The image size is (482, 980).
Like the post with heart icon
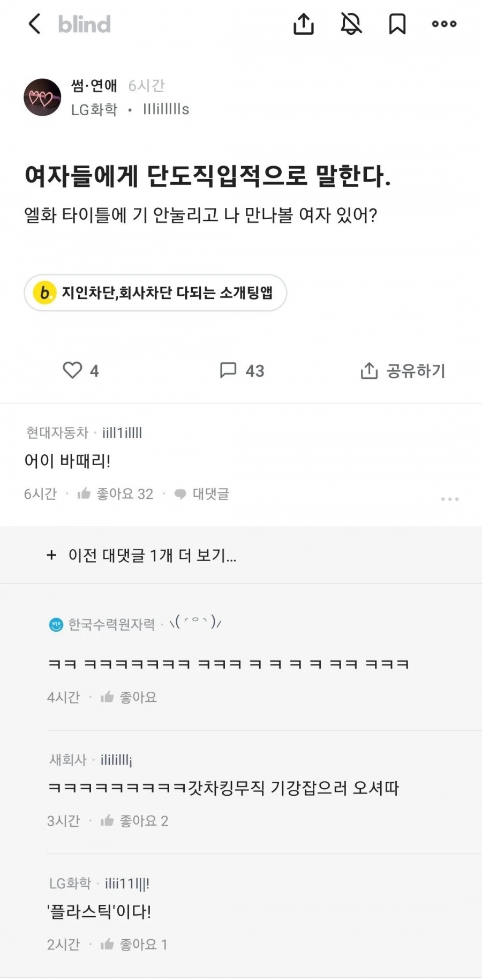point(73,370)
